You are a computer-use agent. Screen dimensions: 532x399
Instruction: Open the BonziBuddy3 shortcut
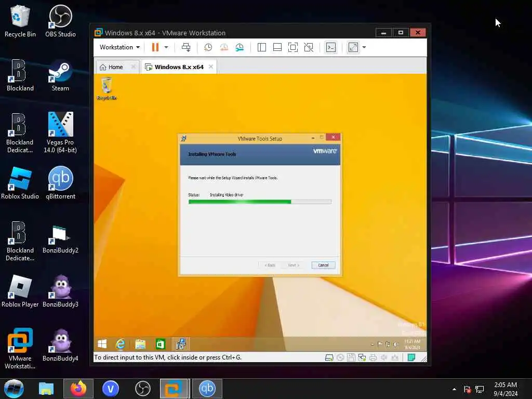[60, 291]
